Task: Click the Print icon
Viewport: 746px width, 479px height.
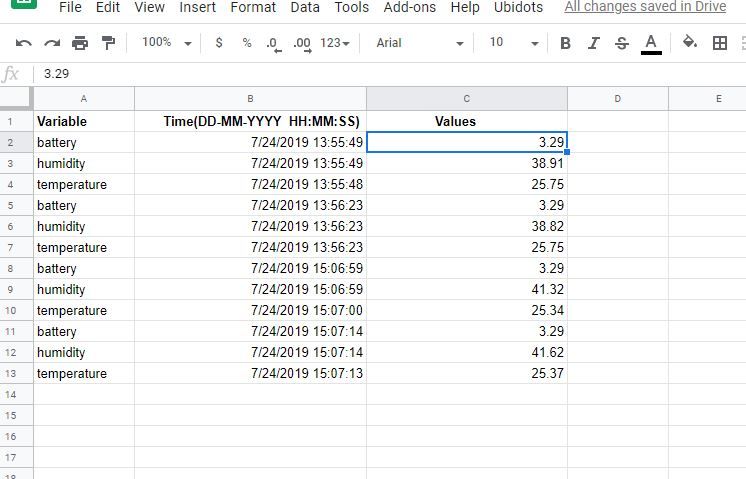Action: (80, 43)
